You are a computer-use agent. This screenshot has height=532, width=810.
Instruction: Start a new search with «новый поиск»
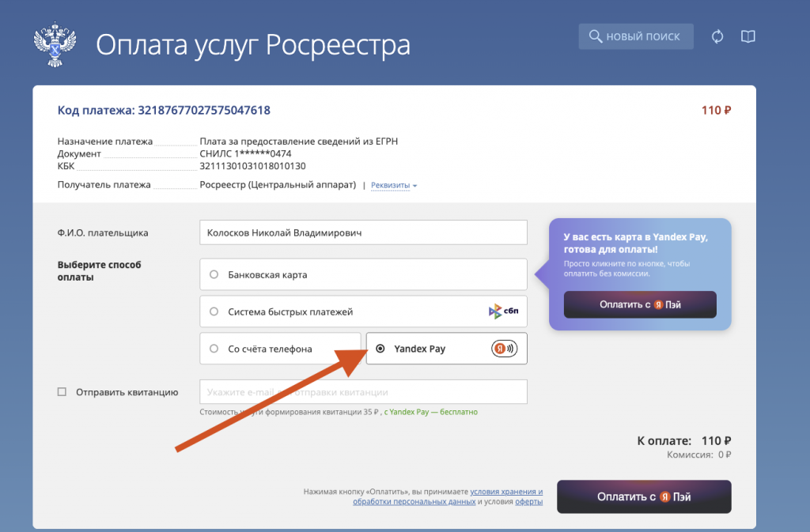pyautogui.click(x=636, y=36)
